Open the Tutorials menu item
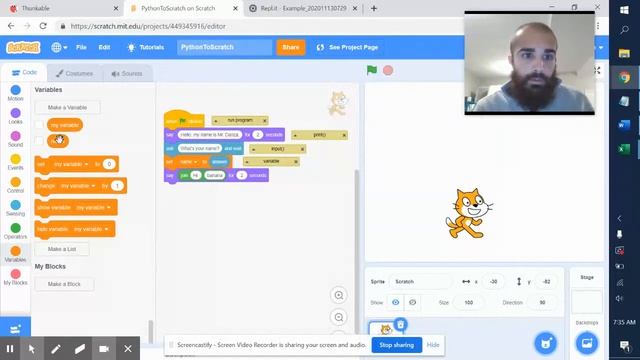This screenshot has width=640, height=360. coord(146,47)
